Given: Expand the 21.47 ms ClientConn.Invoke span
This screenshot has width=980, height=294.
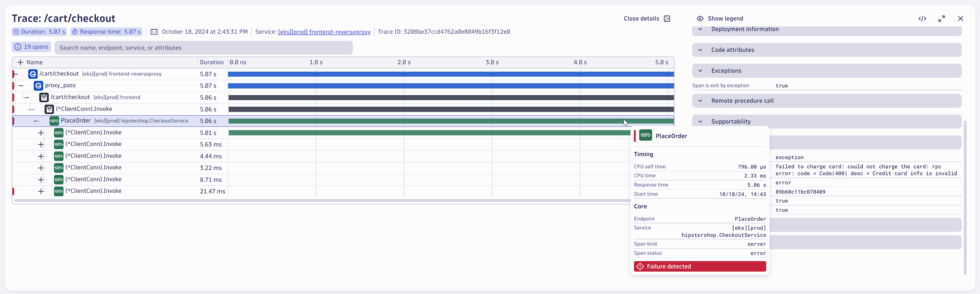Looking at the screenshot, I should click(41, 191).
